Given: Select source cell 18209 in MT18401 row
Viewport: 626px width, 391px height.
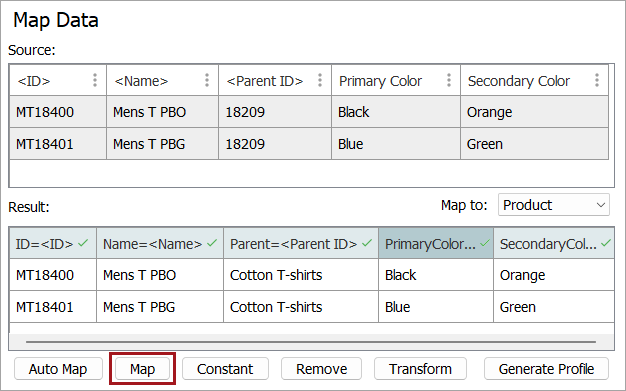Looking at the screenshot, I should pos(275,144).
